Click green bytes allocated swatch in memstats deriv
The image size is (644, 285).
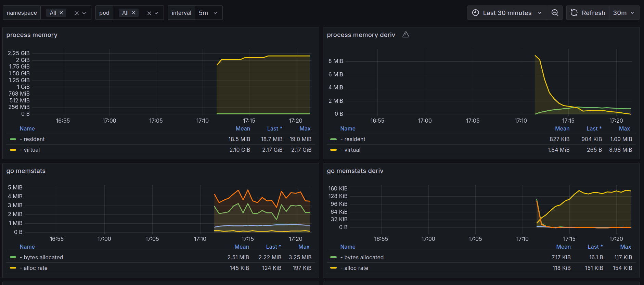click(x=334, y=257)
